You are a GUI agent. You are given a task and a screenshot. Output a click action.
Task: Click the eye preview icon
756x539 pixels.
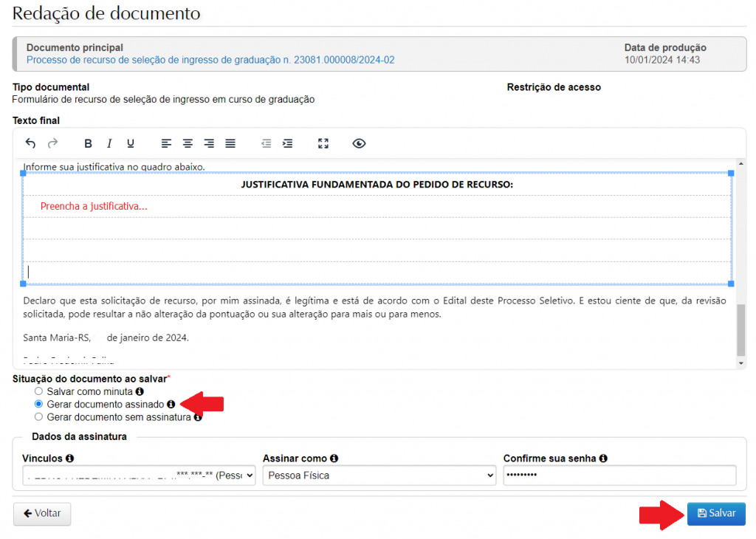359,143
